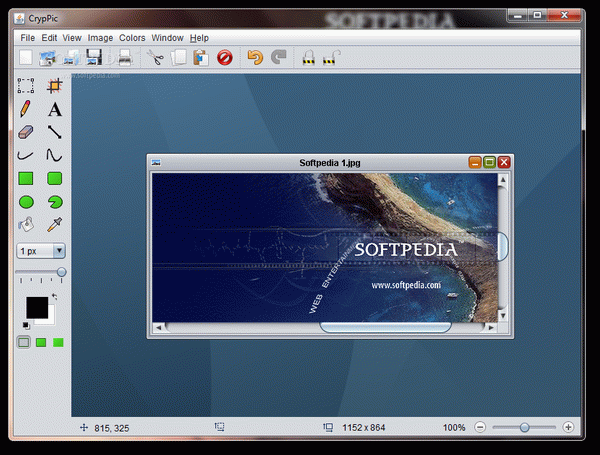
Task: Click the red cancel/delete toolbar icon
Action: 225,58
